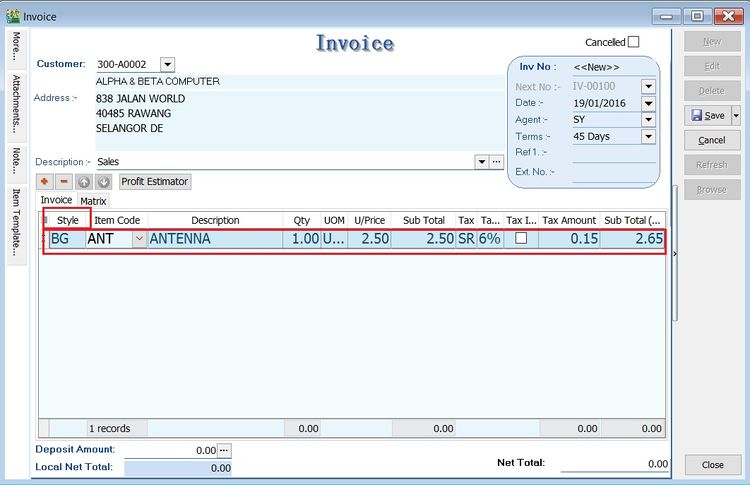Expand the Terms dropdown showing 45 Days

coord(648,137)
